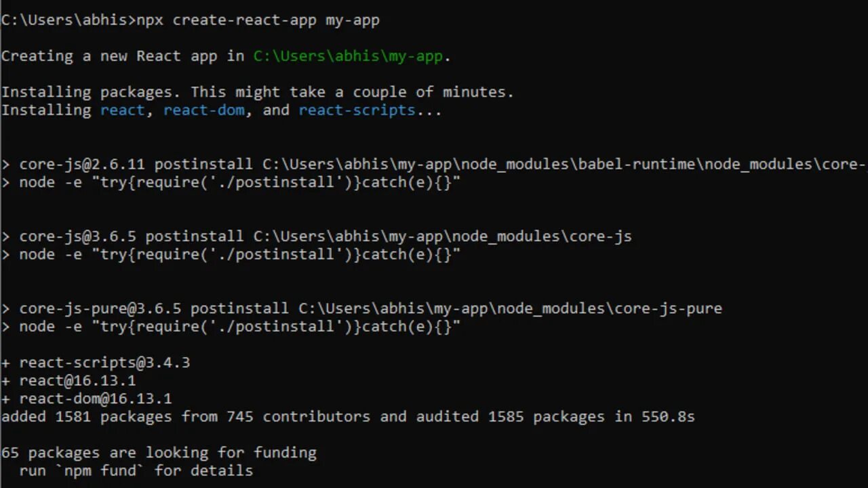Click the 'core-js@3.6.5 postinstall' line
The height and width of the screenshot is (488, 868).
point(317,237)
